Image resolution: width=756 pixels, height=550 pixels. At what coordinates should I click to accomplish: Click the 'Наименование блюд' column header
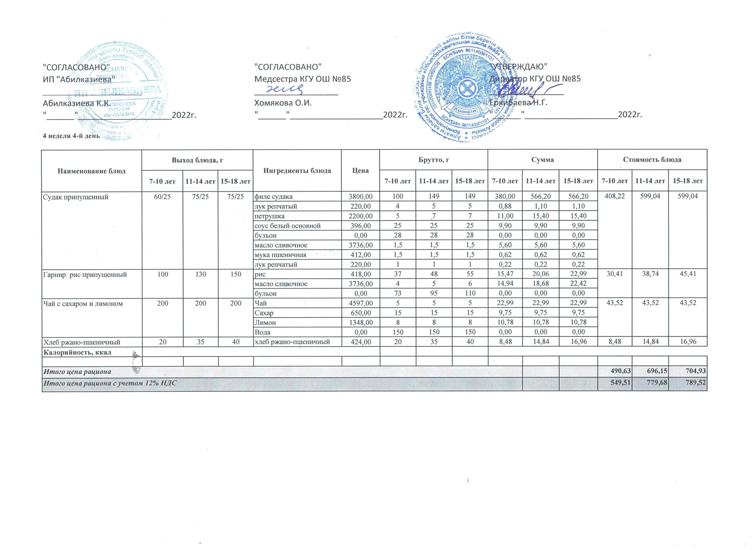coord(92,171)
